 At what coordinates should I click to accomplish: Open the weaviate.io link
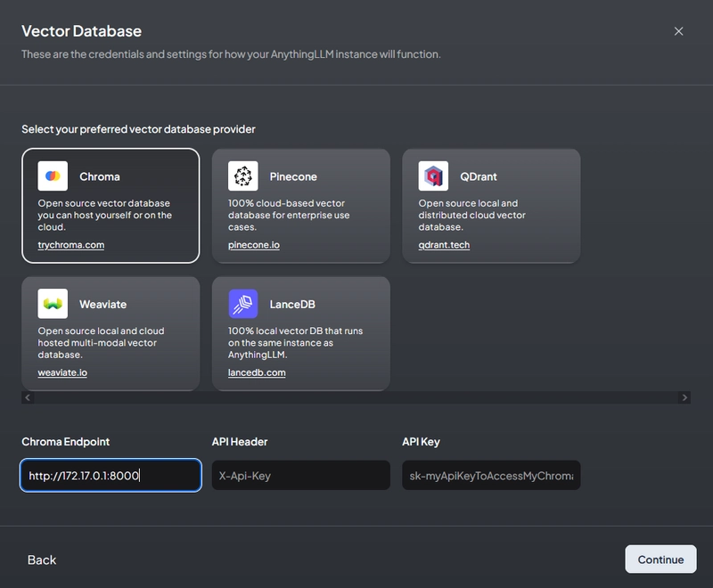tap(62, 372)
